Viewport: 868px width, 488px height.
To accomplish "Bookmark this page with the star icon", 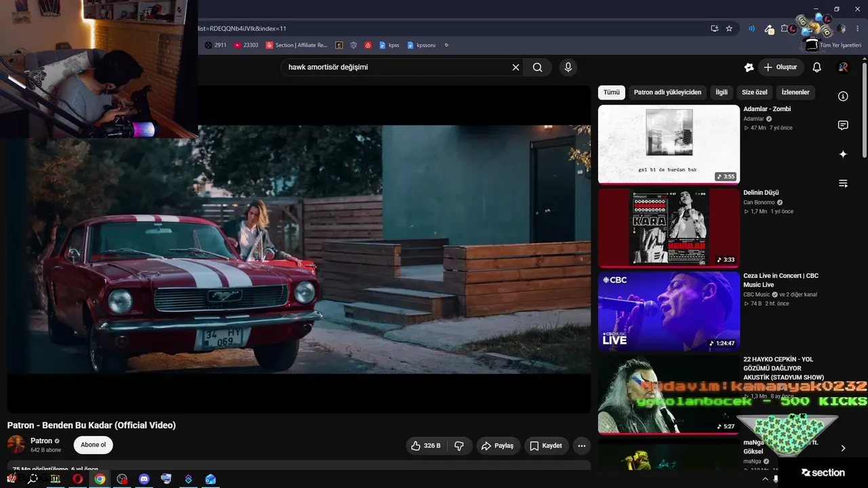I will [729, 28].
